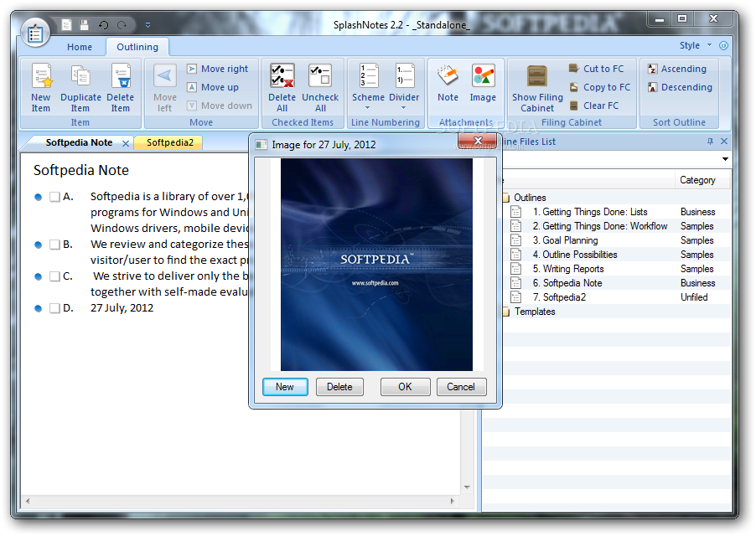
Task: Click Cancel in image dialog
Action: tap(461, 387)
